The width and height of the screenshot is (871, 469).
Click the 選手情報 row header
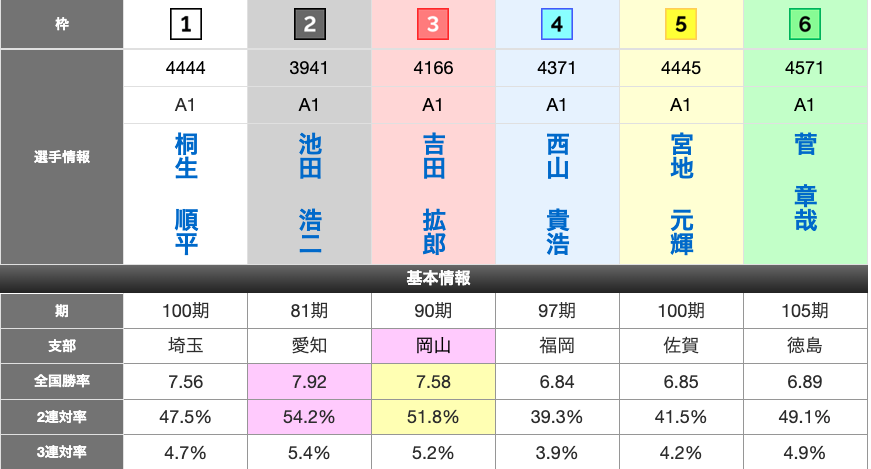(x=62, y=157)
